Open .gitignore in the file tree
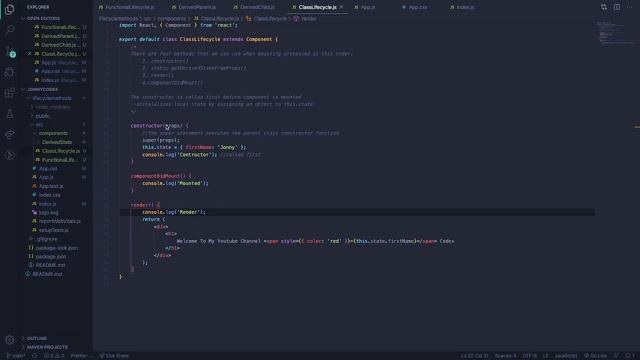 47,239
